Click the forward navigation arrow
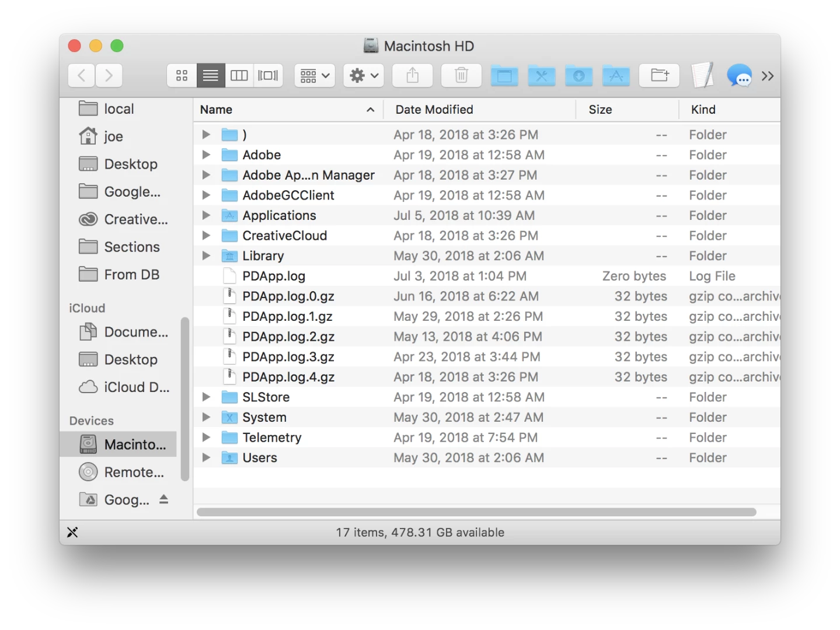Viewport: 840px width, 630px height. coord(109,75)
